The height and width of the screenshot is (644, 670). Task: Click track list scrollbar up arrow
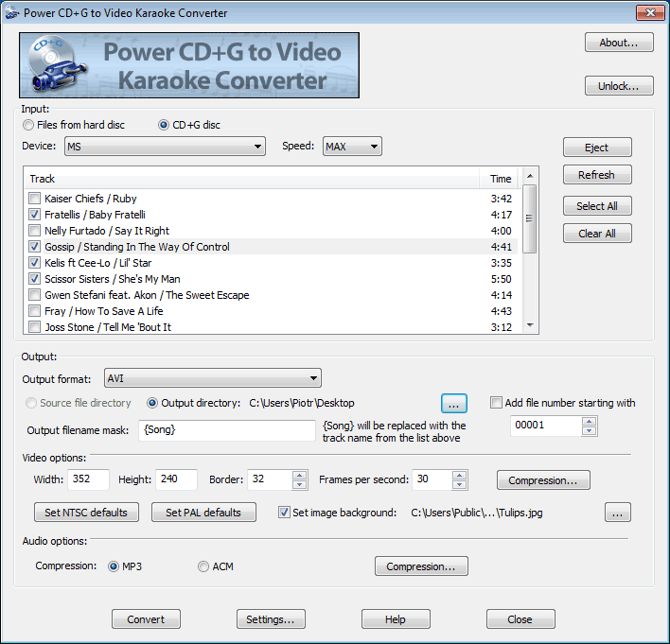click(530, 176)
